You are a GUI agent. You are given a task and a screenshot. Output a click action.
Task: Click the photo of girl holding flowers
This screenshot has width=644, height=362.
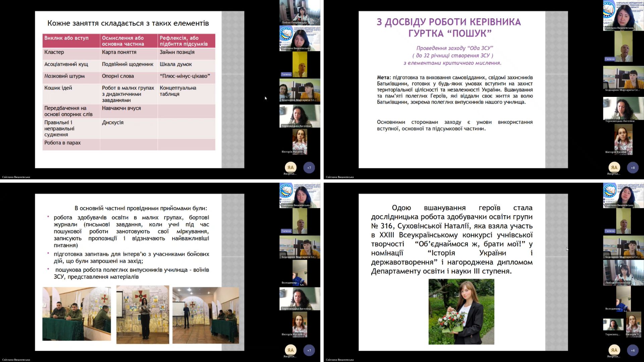[x=461, y=311]
